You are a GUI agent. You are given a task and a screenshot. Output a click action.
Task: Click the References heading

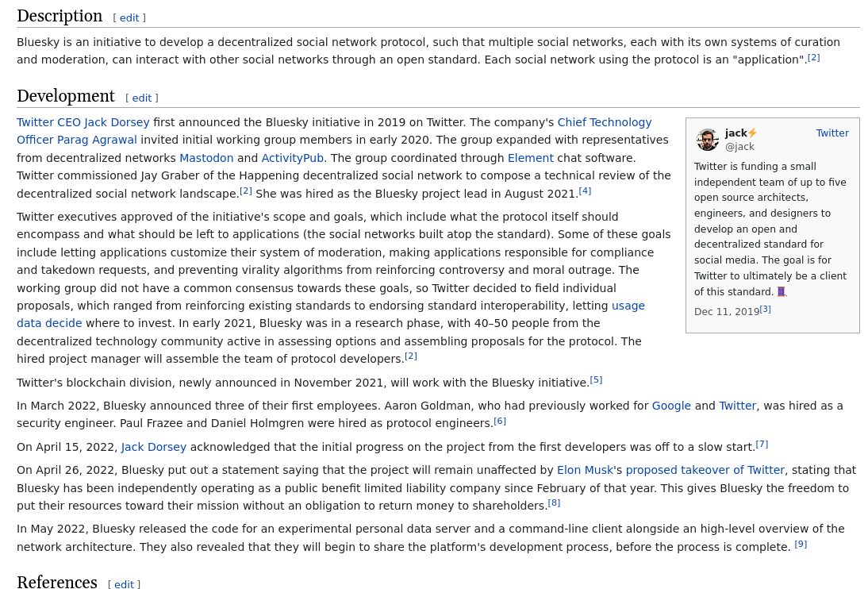57,582
